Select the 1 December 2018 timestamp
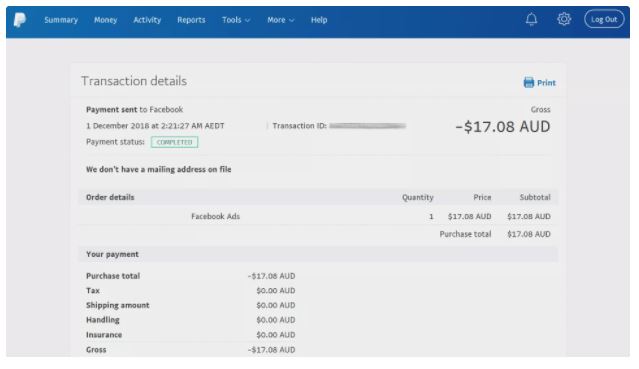The width and height of the screenshot is (639, 369). coord(155,126)
